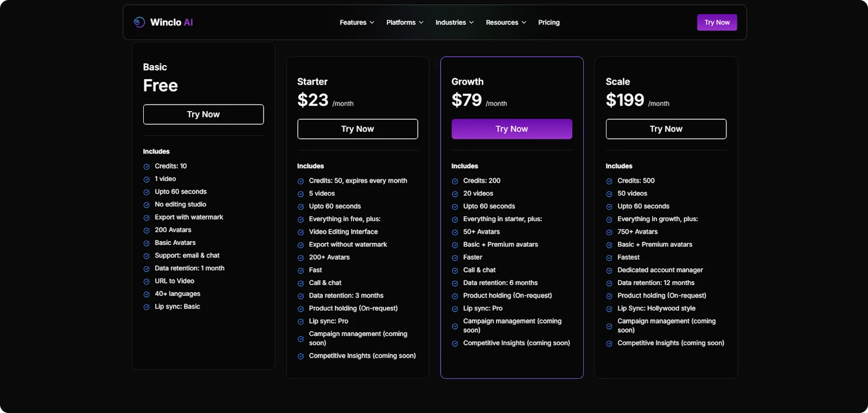Open the Resources menu
868x413 pixels.
[x=506, y=22]
